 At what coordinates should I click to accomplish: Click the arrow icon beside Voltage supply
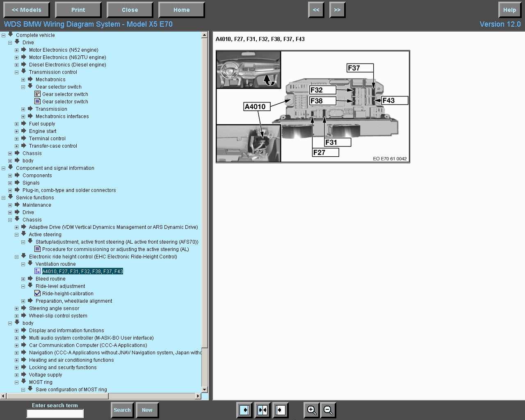coord(24,374)
